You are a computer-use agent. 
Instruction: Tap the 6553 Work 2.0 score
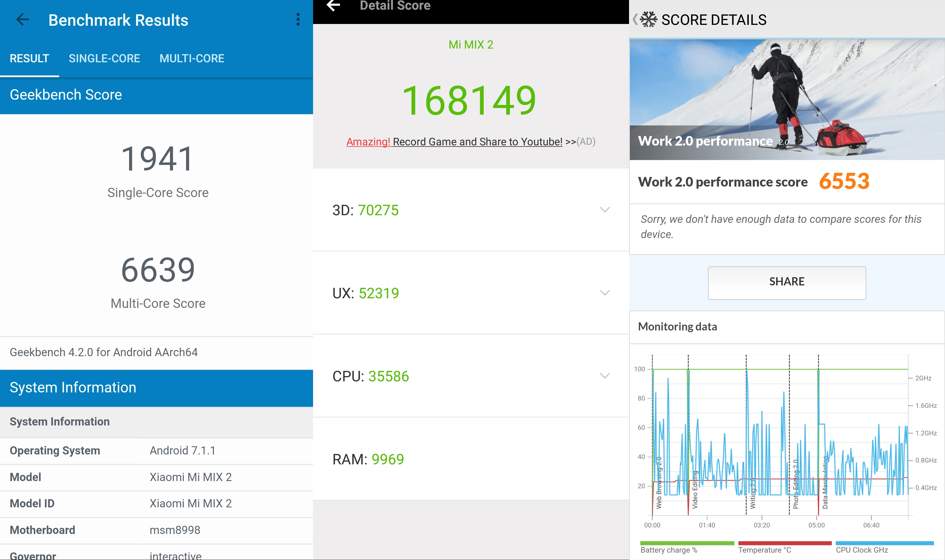coord(844,181)
